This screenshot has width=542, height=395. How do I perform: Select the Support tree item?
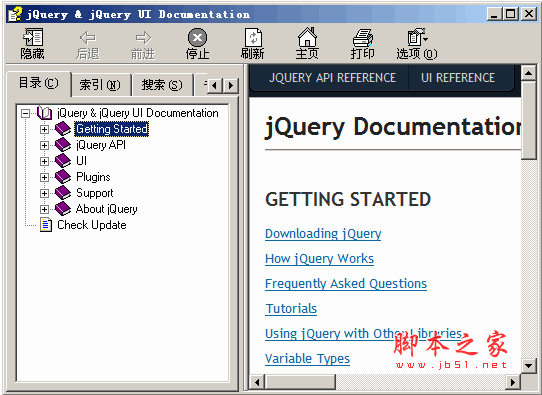pos(95,193)
